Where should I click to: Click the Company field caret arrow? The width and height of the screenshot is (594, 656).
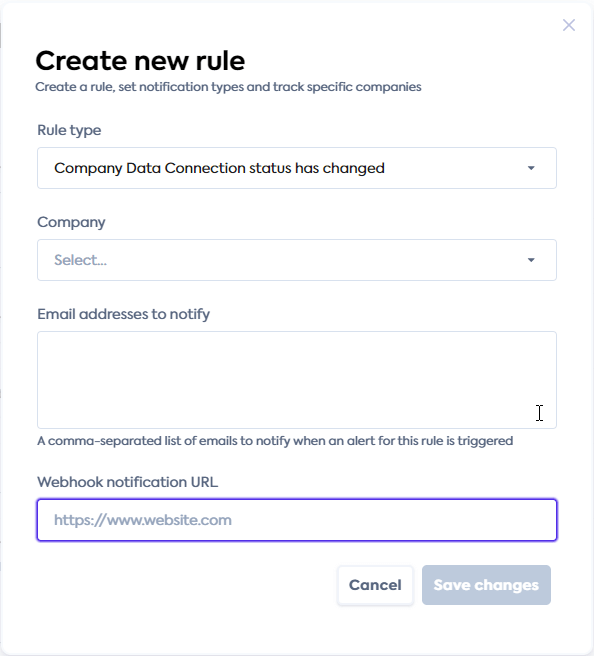click(531, 260)
